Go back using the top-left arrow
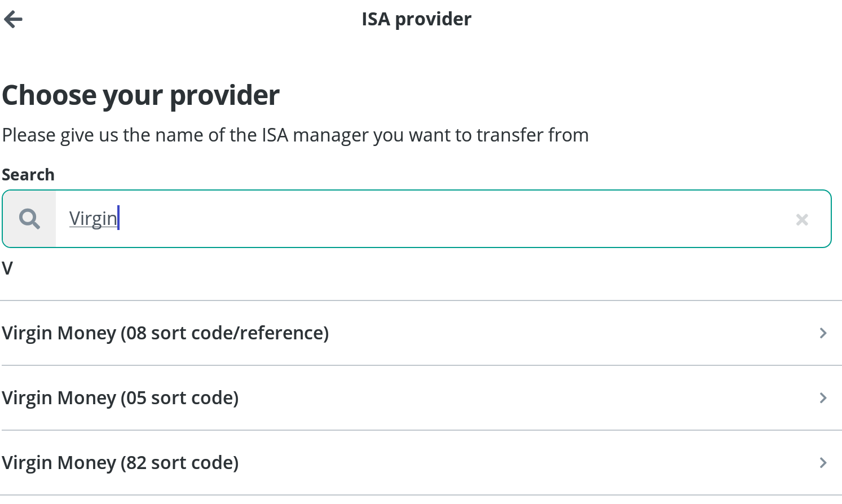Image resolution: width=842 pixels, height=504 pixels. point(13,20)
